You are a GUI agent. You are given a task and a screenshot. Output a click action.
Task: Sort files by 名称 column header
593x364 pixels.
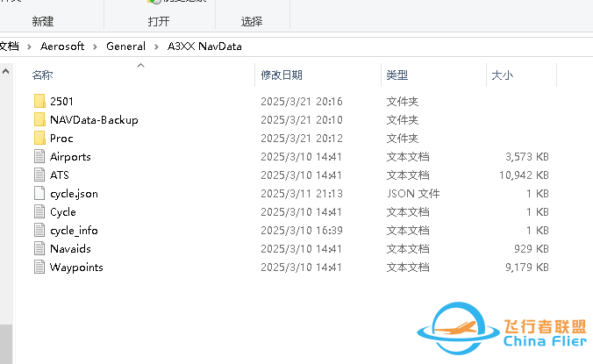tap(42, 75)
